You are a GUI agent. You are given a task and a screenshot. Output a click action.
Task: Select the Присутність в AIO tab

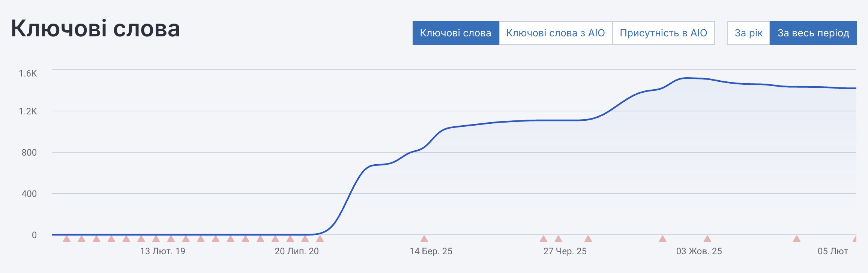[x=663, y=33]
